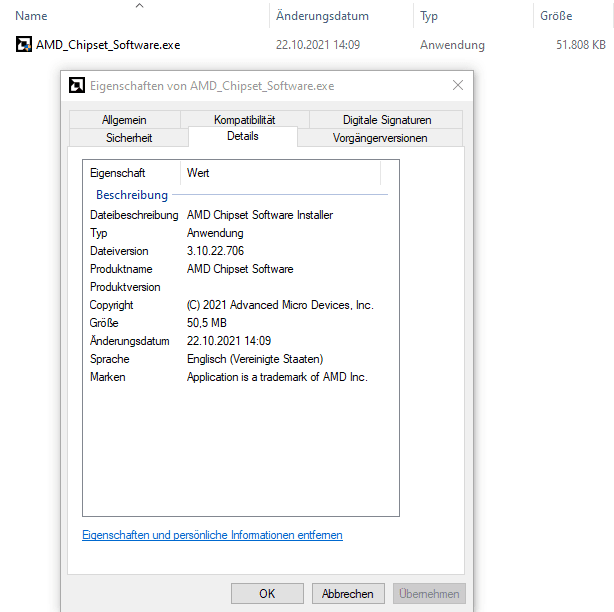Image resolution: width=614 pixels, height=612 pixels.
Task: Click date 22.10.2021 14:09 in explorer file row
Action: click(318, 45)
